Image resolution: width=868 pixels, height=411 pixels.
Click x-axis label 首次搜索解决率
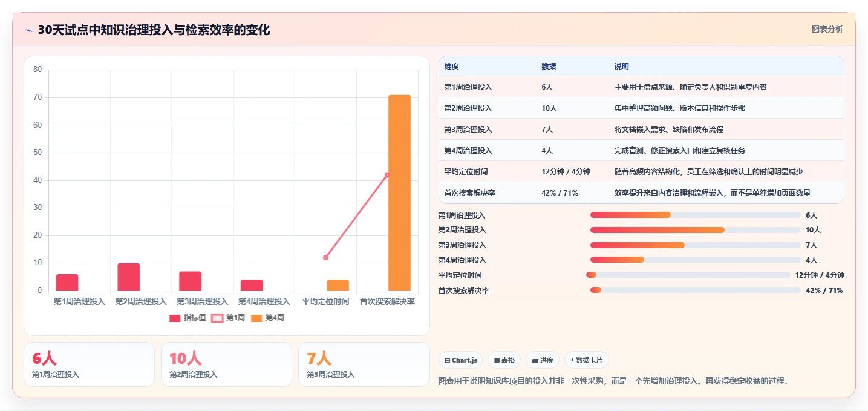[x=387, y=301]
